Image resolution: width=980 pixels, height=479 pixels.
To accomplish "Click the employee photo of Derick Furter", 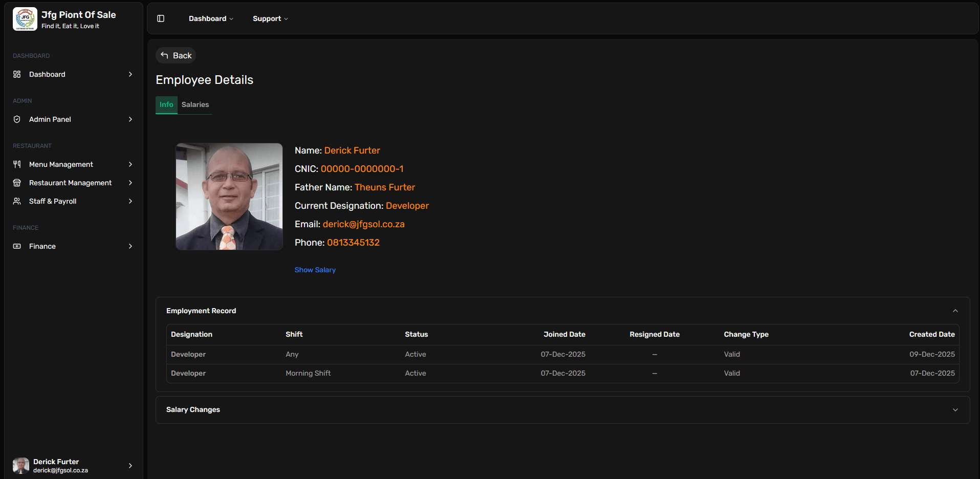I will coord(229,197).
